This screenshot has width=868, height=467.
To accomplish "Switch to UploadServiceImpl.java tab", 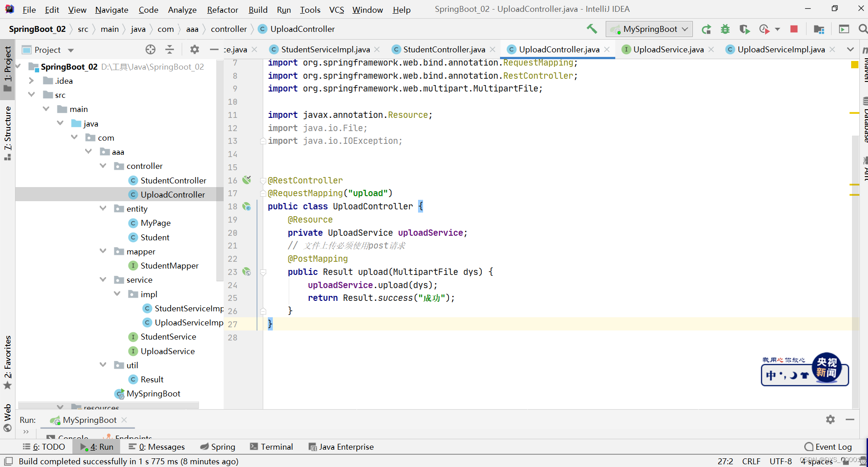I will click(x=781, y=49).
